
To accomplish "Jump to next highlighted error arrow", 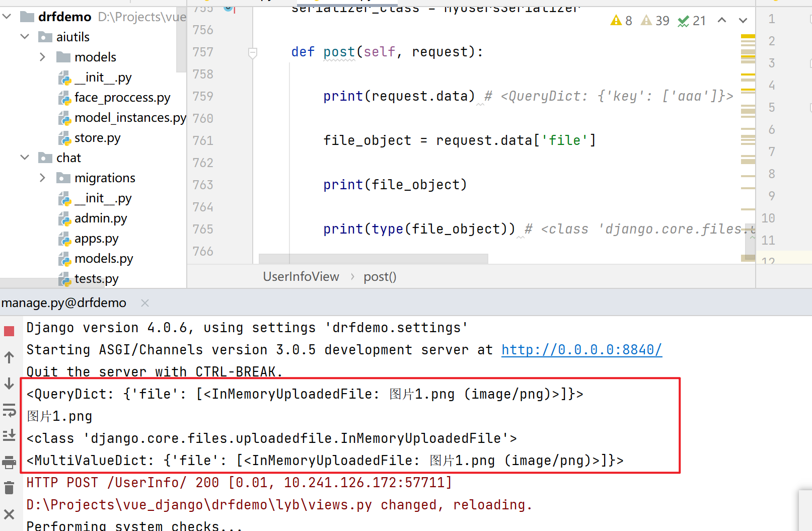I will (x=743, y=21).
